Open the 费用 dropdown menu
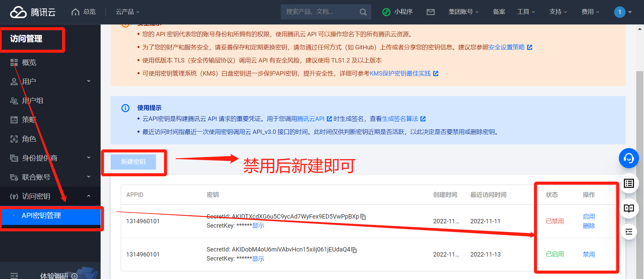 (590, 12)
